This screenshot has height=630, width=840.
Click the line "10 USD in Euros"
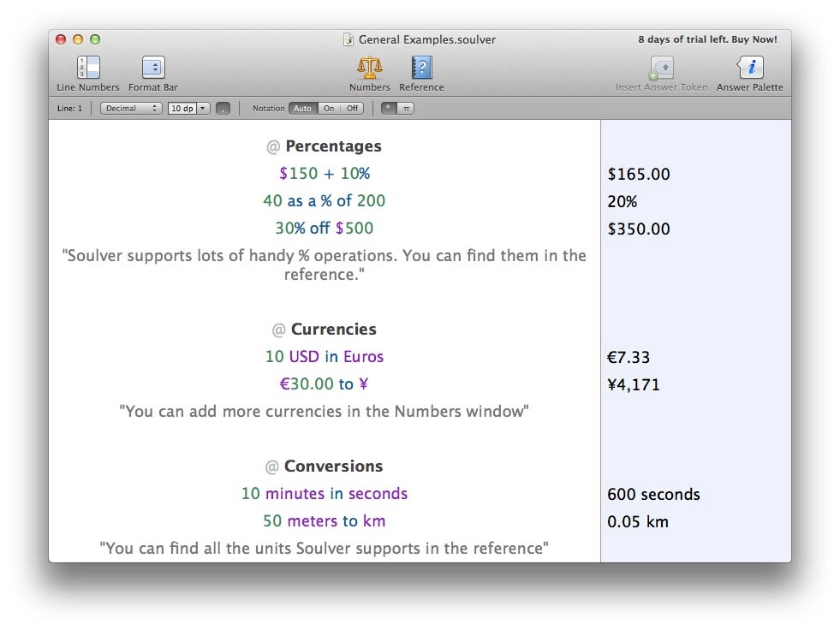325,356
